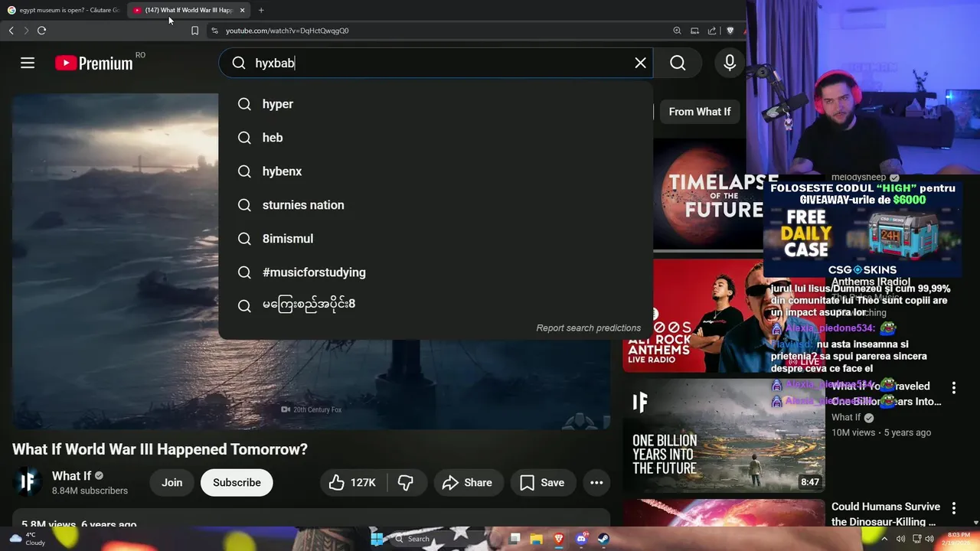
Task: Show hidden system tray icons
Action: pyautogui.click(x=884, y=539)
